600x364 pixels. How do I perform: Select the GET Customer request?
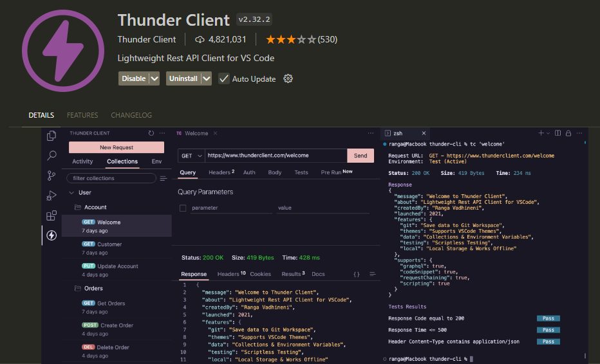click(x=117, y=248)
